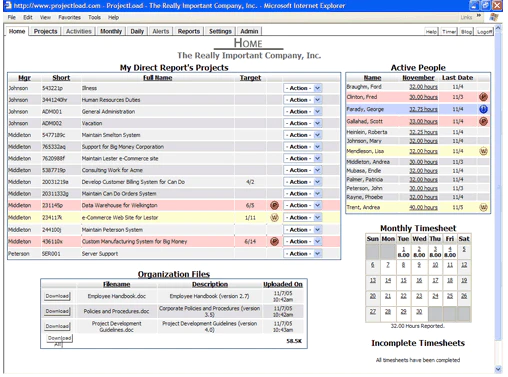Click the Develop Customer Billing System for Can Do row
The height and width of the screenshot is (377, 508).
174,182
